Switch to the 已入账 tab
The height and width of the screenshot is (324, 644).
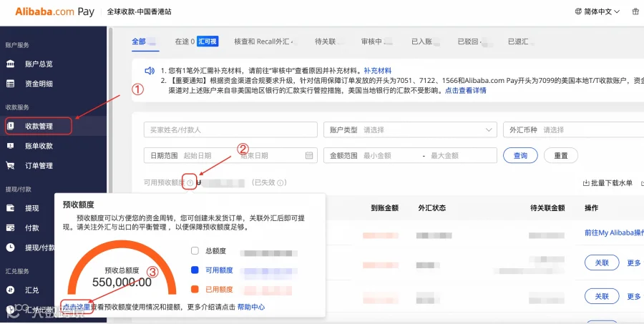tap(421, 41)
